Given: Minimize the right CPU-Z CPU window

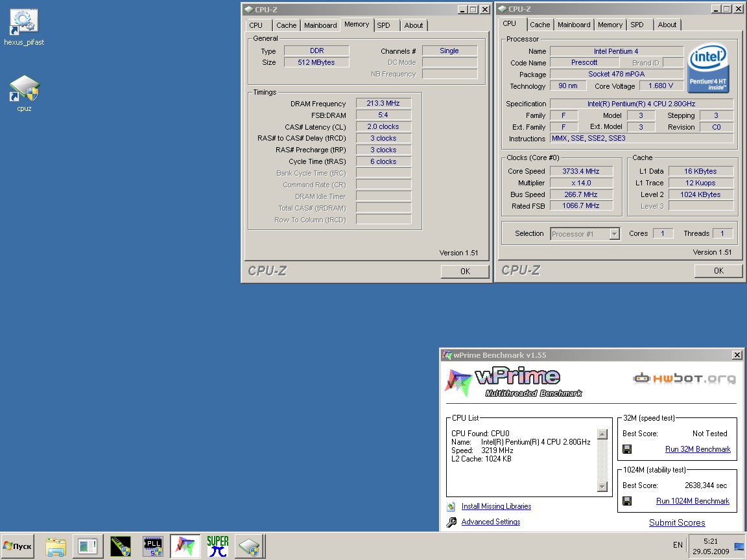Looking at the screenshot, I should tap(716, 9).
